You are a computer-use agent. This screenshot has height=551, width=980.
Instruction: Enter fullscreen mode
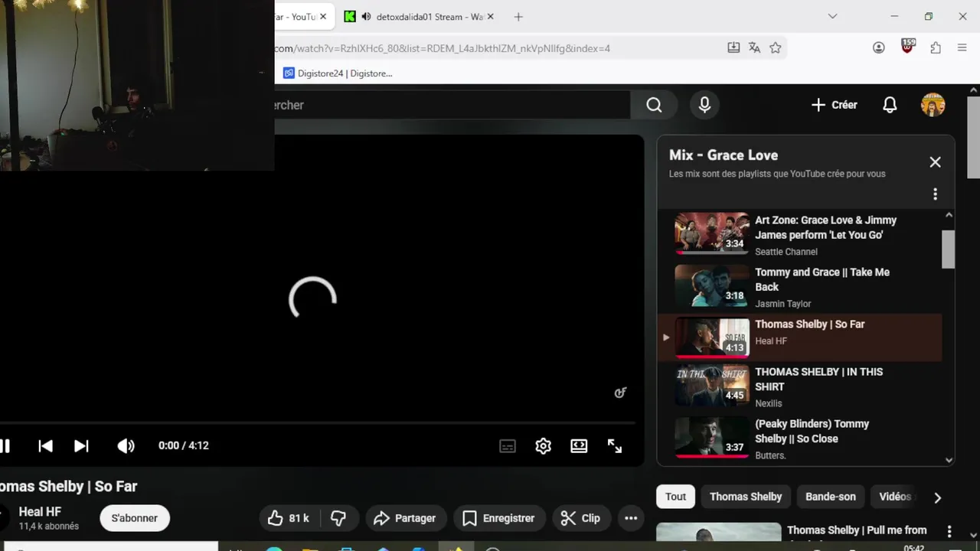coord(615,445)
